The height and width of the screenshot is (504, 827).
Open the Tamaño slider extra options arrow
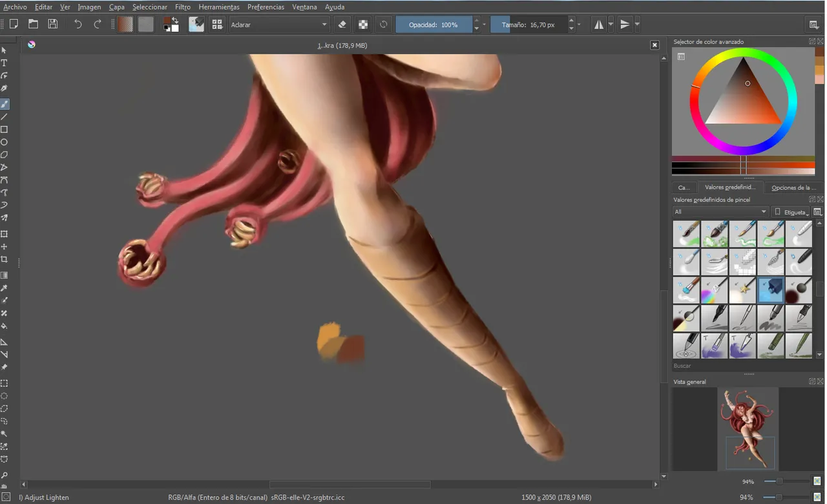click(x=579, y=25)
